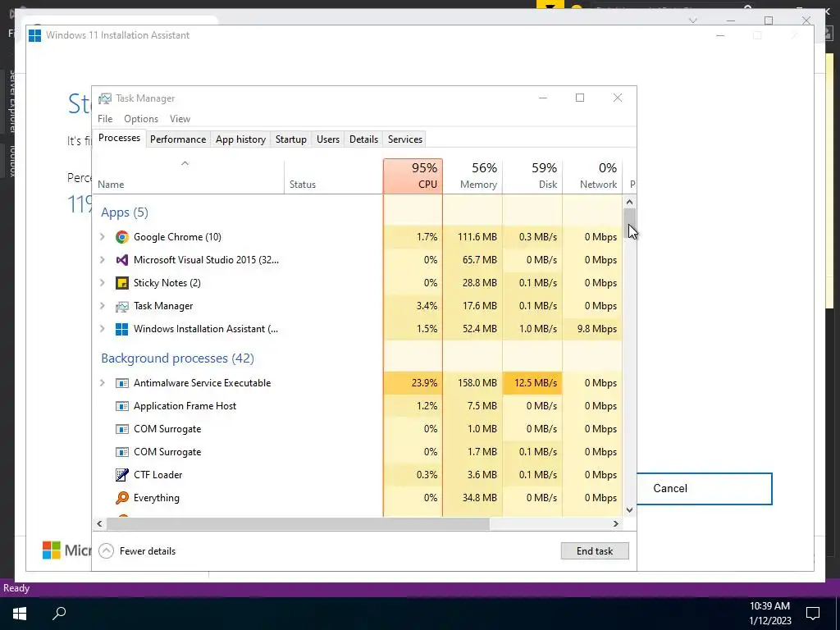
Task: Click the End task button
Action: [595, 550]
